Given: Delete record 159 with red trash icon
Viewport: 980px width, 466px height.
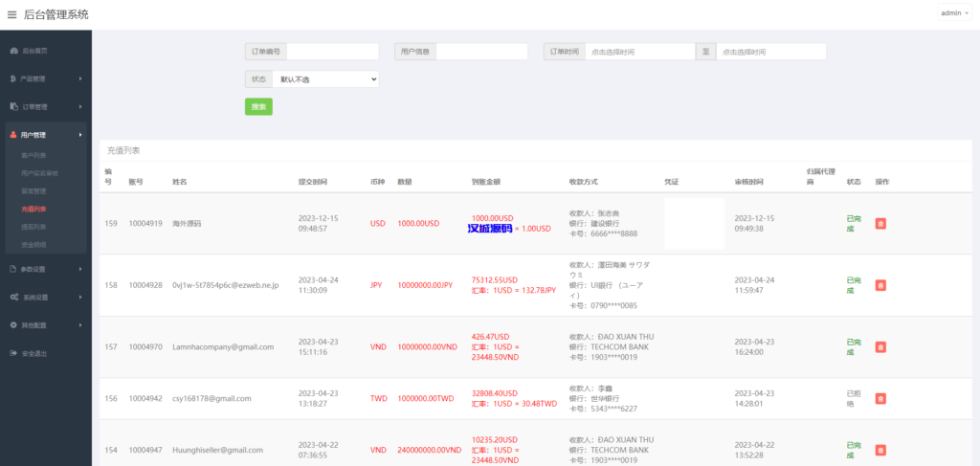Looking at the screenshot, I should 880,223.
